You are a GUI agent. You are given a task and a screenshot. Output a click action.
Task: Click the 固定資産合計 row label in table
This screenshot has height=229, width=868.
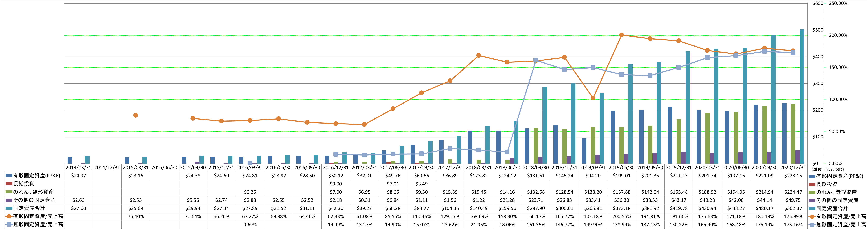(29, 208)
